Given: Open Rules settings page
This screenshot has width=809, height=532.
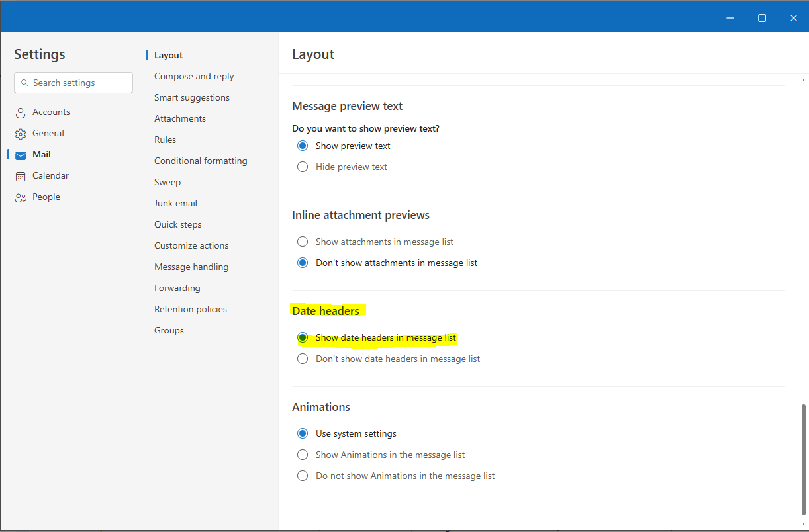Looking at the screenshot, I should point(165,140).
